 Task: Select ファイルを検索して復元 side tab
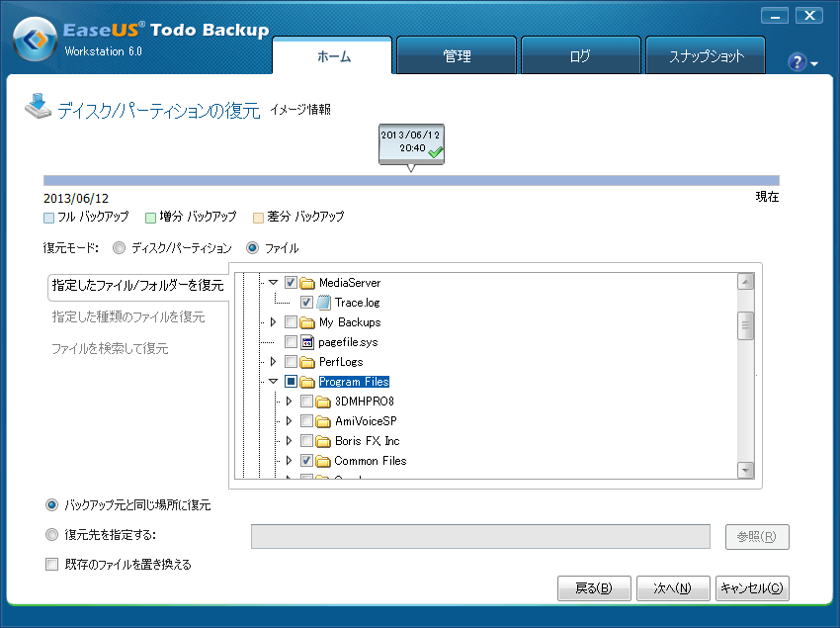click(x=110, y=348)
